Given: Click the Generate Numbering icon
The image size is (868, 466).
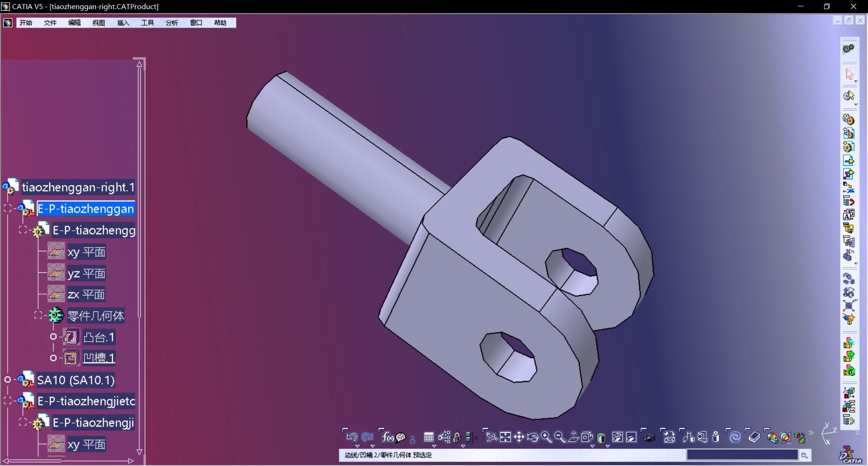Looking at the screenshot, I should [x=849, y=215].
